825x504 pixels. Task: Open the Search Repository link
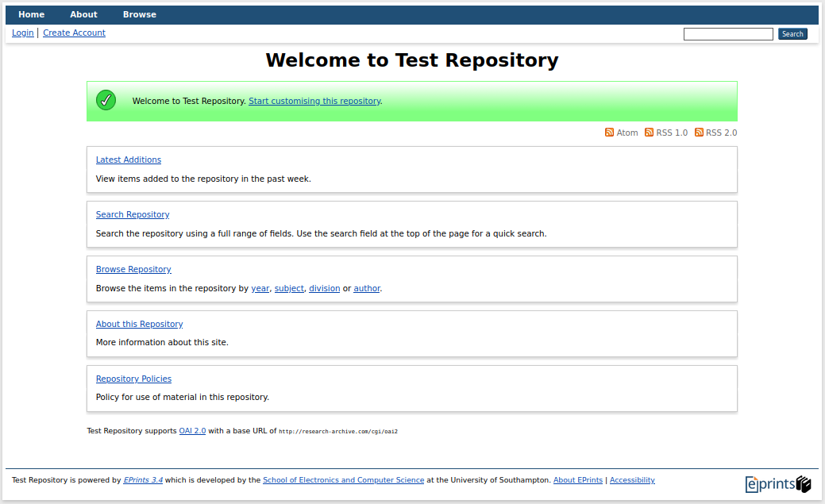tap(133, 214)
